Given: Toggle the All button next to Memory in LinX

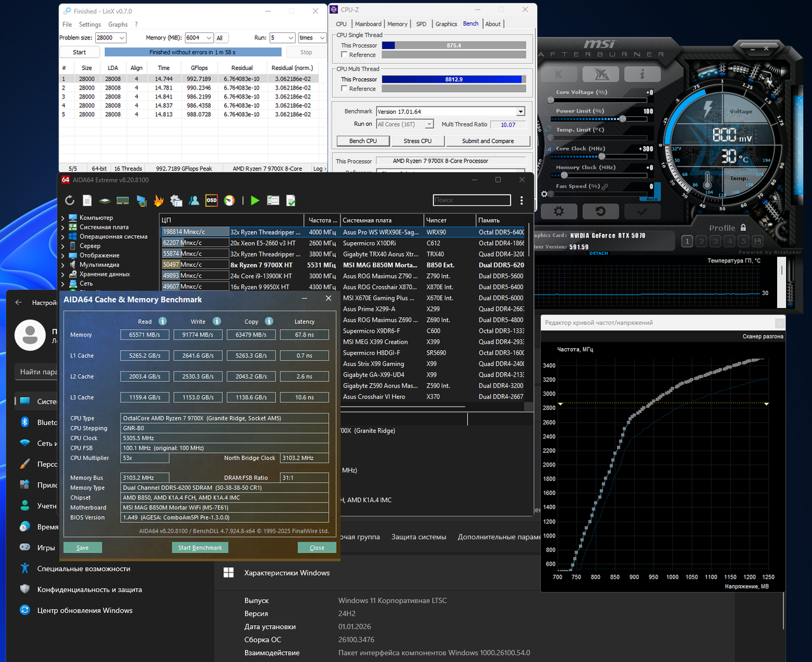Looking at the screenshot, I should click(x=223, y=38).
